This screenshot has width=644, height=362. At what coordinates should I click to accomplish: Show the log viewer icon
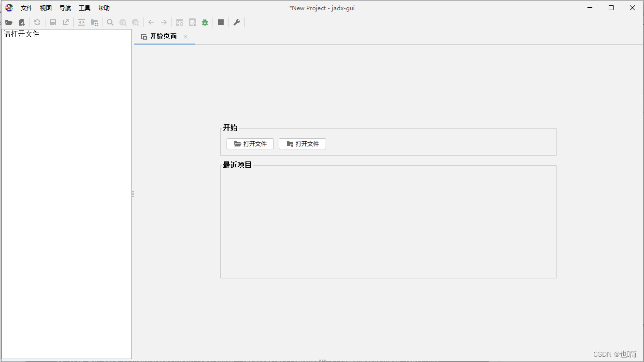pyautogui.click(x=221, y=22)
